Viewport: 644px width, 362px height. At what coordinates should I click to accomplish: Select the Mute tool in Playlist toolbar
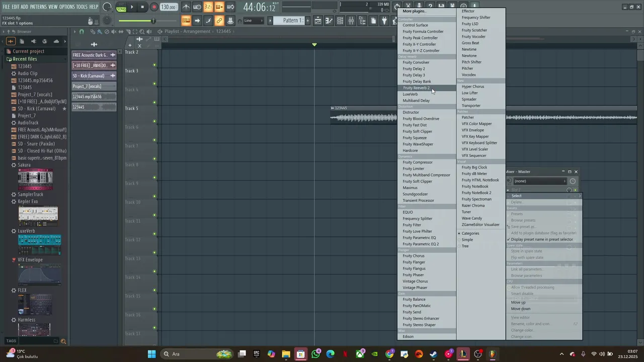click(x=114, y=32)
